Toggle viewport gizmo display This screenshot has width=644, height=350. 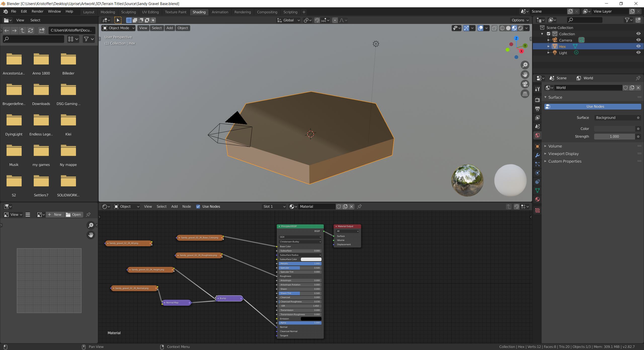[466, 28]
